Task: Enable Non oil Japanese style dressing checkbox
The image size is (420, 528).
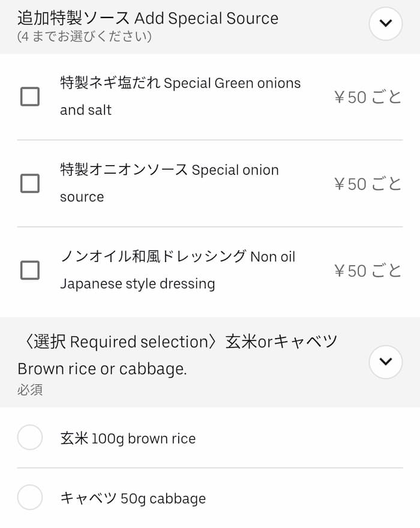Action: (30, 270)
